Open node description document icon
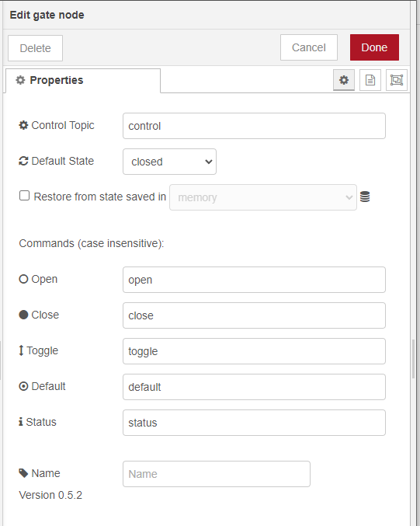The image size is (420, 526). [x=370, y=80]
